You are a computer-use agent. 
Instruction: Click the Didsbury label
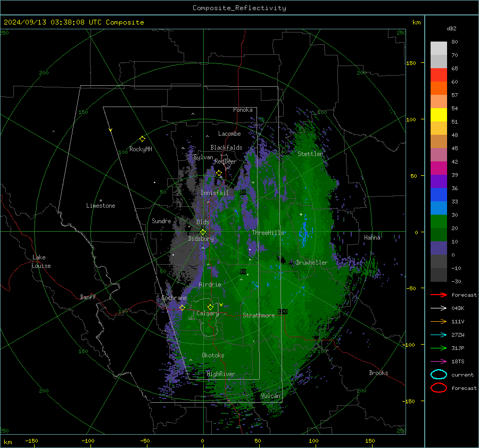(x=201, y=239)
